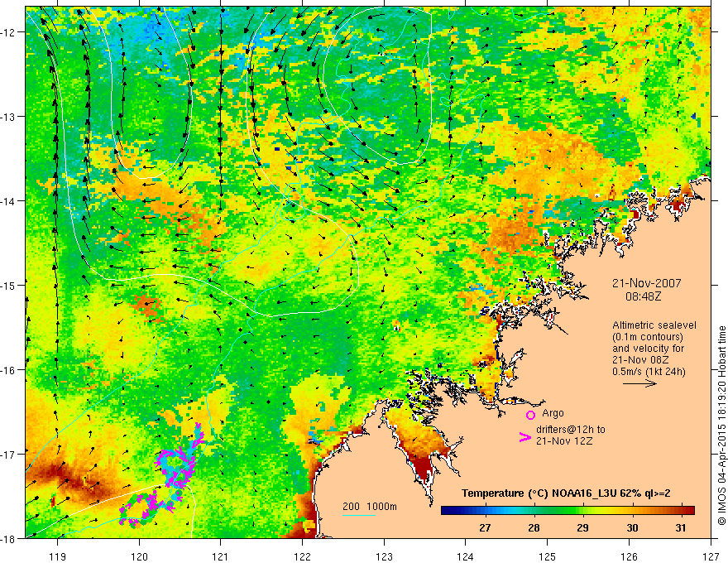This screenshot has height=563, width=728.
Task: Click the date text 21-Nov-2007
Action: (646, 283)
